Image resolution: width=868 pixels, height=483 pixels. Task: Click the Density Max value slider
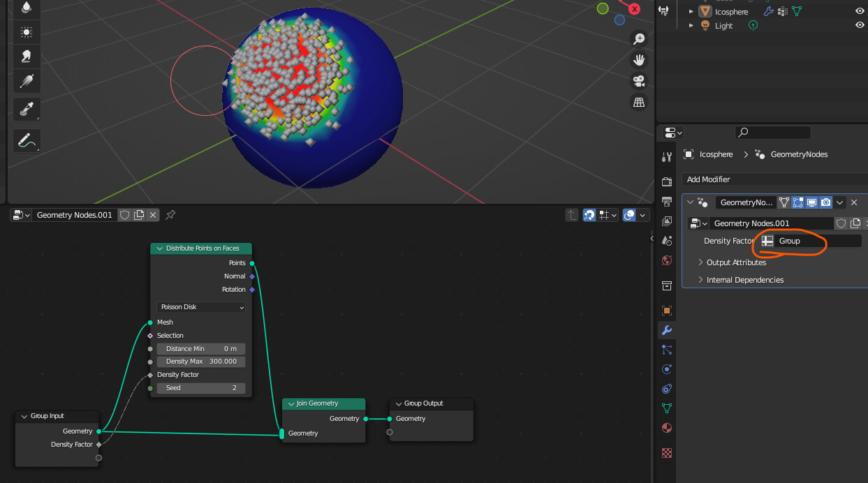201,362
